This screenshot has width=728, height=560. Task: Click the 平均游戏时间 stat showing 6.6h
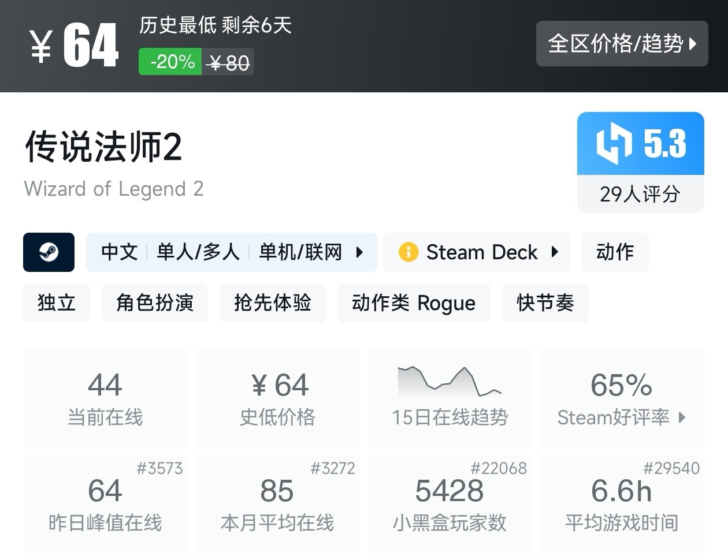(x=622, y=503)
